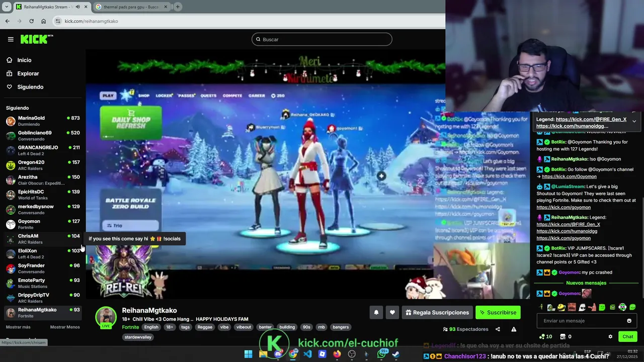Switch to thermal pads para gpu tab
The height and width of the screenshot is (362, 644).
pyautogui.click(x=131, y=7)
